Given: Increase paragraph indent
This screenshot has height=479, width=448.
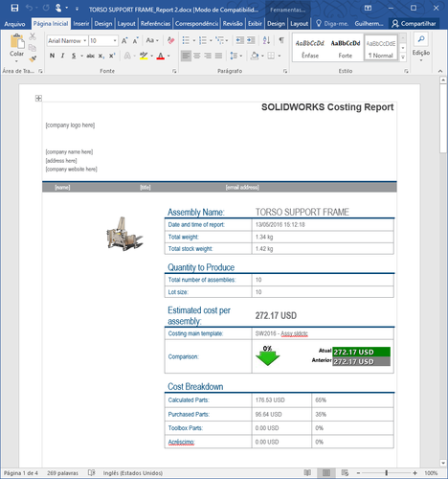Looking at the screenshot, I should (251, 40).
